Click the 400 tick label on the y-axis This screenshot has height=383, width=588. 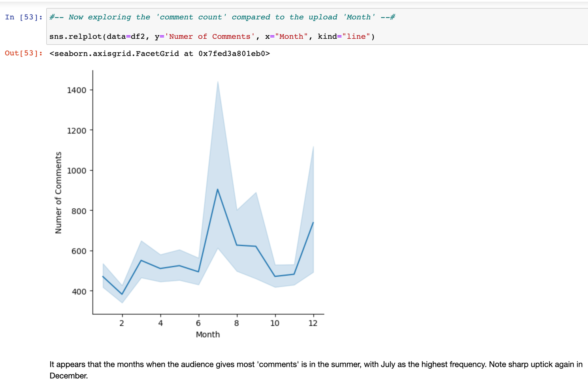[79, 291]
